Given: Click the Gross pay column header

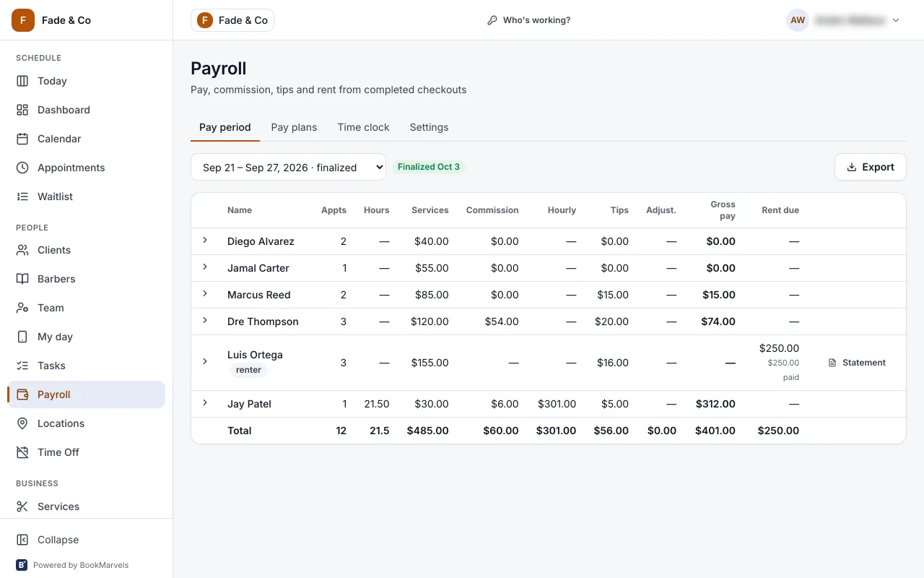Looking at the screenshot, I should coord(723,210).
